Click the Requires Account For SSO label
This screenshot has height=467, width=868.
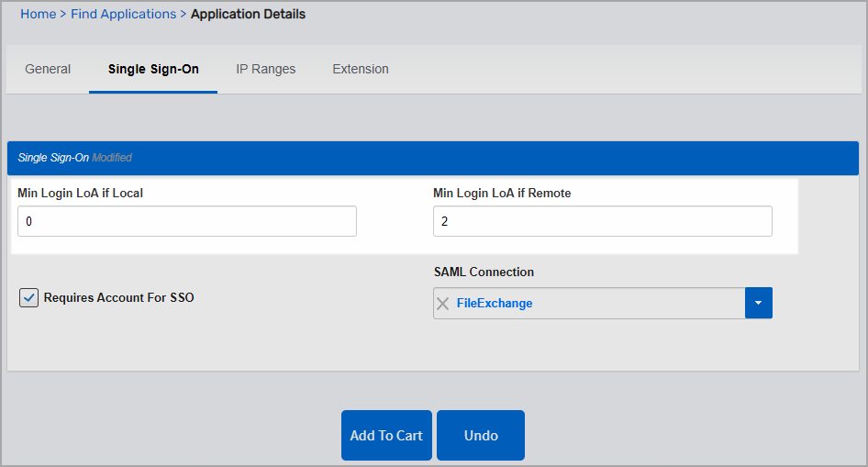pos(118,297)
